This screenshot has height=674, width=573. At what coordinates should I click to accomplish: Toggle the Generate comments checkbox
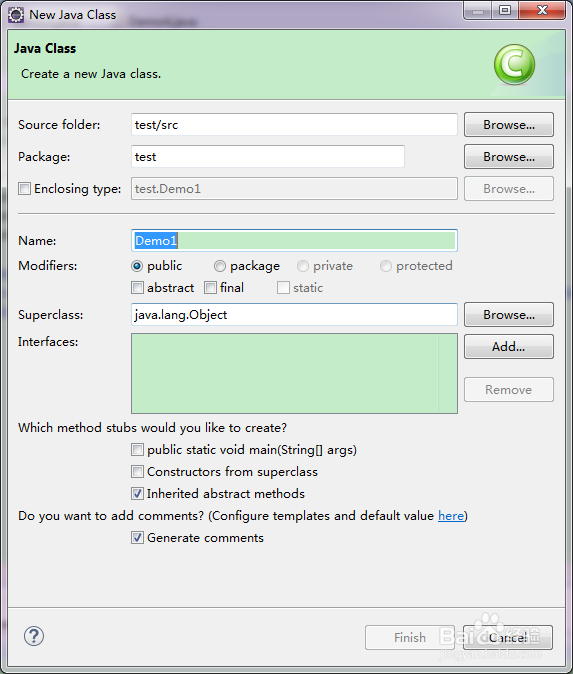[138, 538]
